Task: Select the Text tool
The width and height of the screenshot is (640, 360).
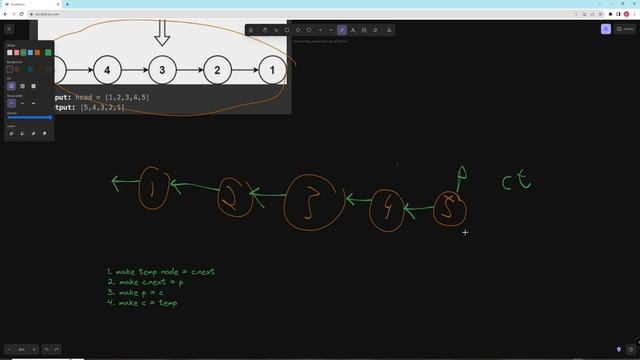Action: (x=353, y=30)
